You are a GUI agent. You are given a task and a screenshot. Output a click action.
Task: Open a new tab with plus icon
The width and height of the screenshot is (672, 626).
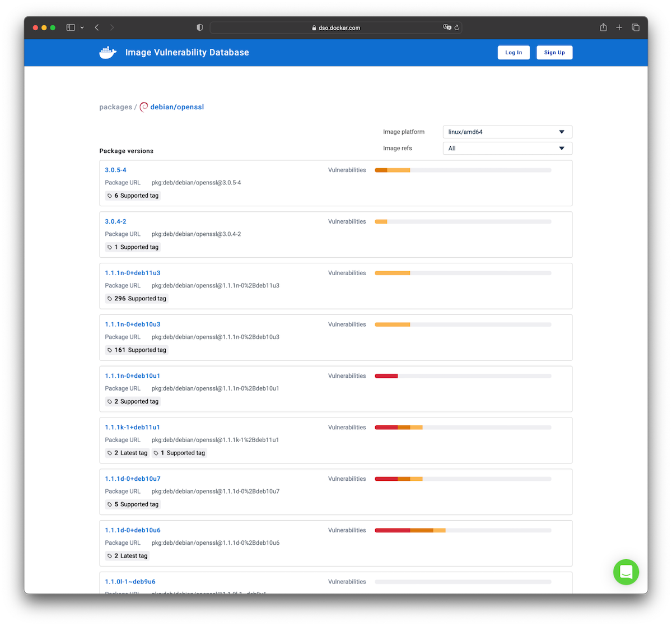coord(619,27)
